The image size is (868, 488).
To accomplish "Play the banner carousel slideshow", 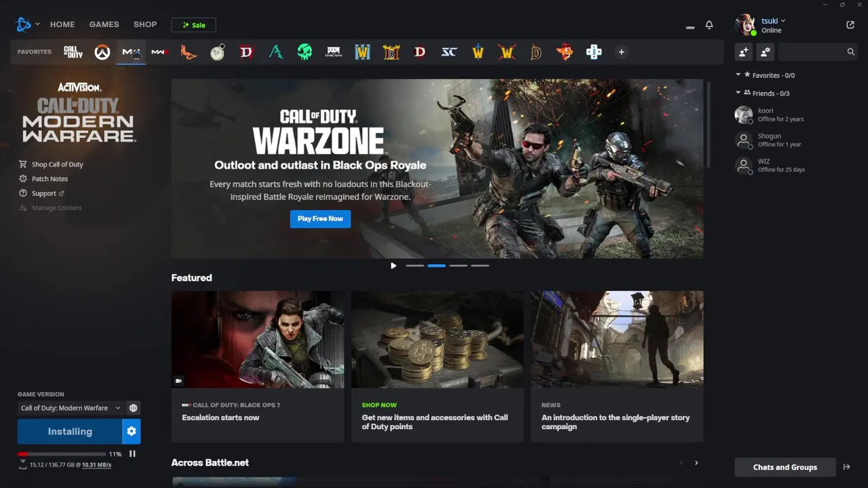I will [x=393, y=266].
